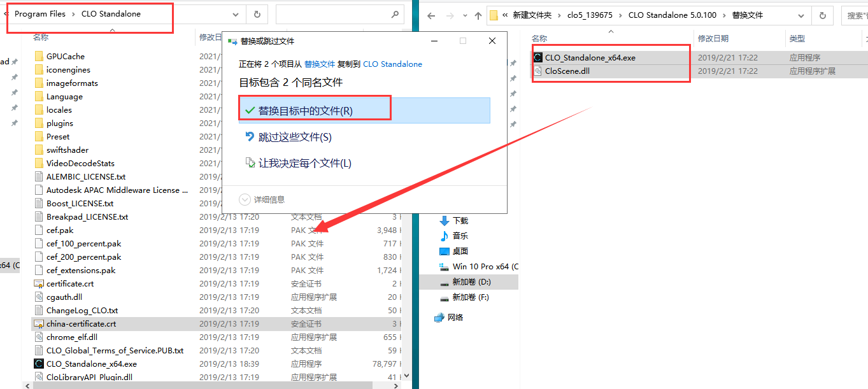Sort left window by 修改日期 column

pyautogui.click(x=210, y=38)
